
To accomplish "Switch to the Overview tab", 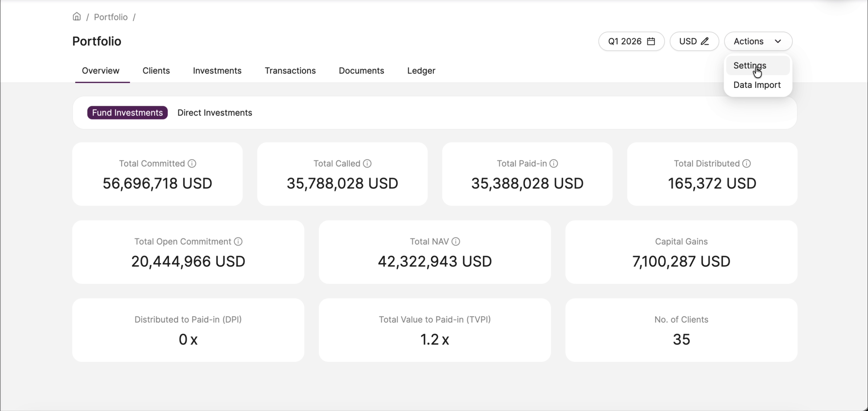I will click(100, 71).
